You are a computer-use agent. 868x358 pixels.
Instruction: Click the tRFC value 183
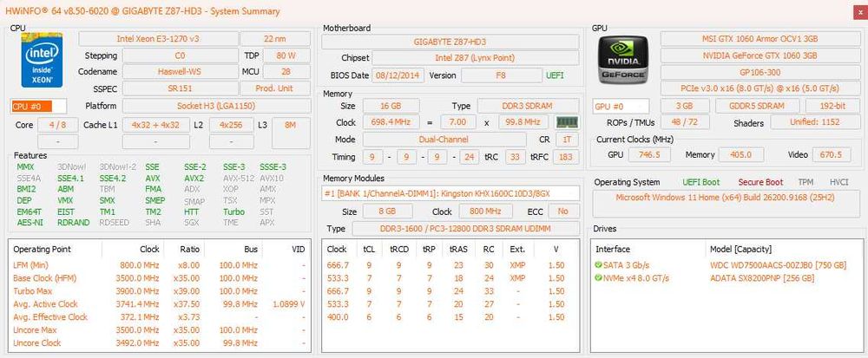click(565, 157)
